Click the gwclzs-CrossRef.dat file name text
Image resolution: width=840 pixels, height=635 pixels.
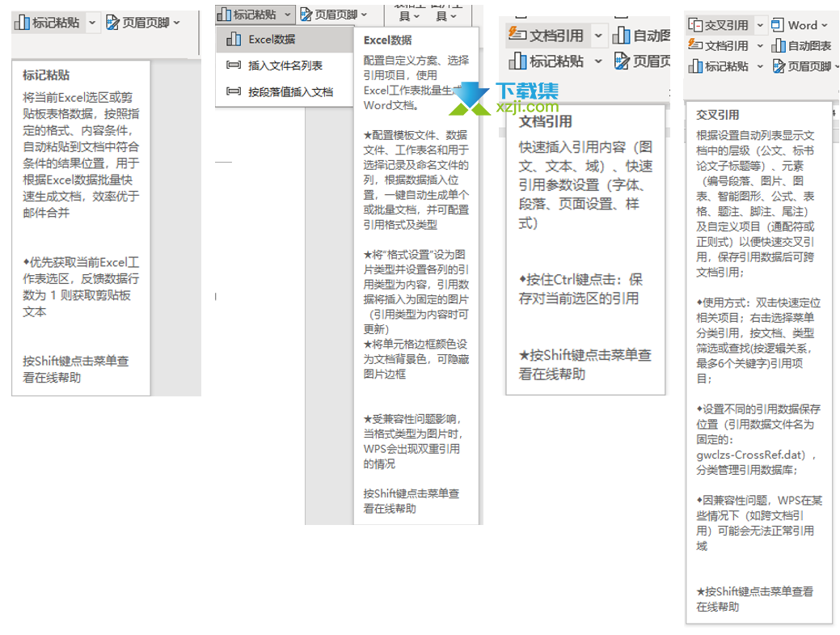point(750,455)
